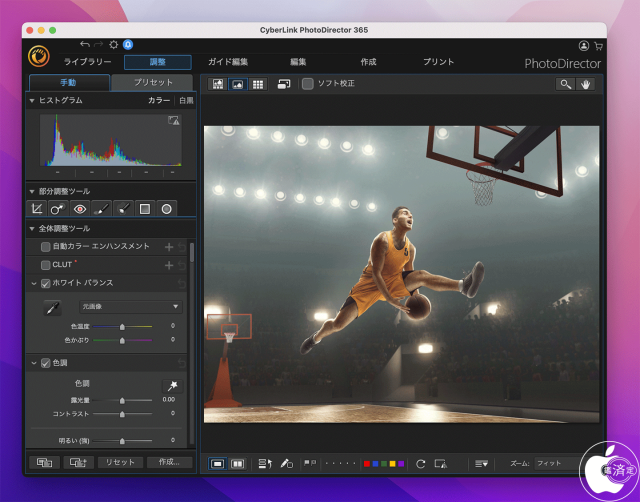Image resolution: width=640 pixels, height=502 pixels.
Task: Select the hand pan tool
Action: click(x=585, y=84)
